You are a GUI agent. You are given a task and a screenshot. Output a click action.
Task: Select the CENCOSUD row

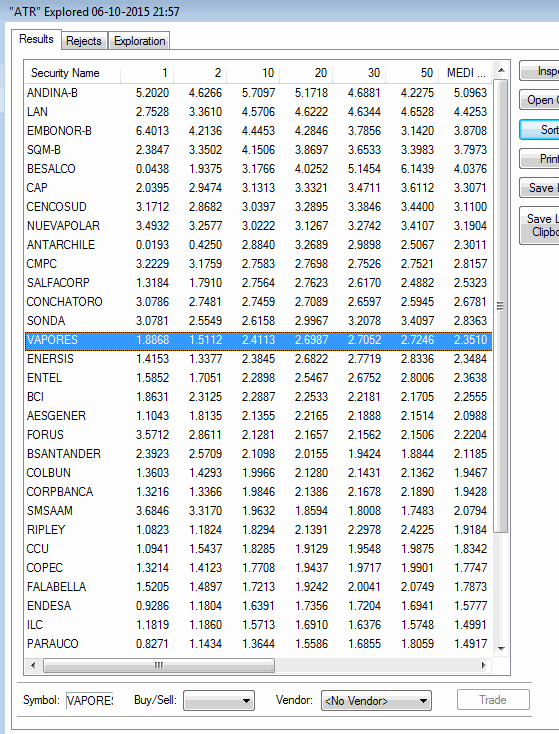point(258,207)
